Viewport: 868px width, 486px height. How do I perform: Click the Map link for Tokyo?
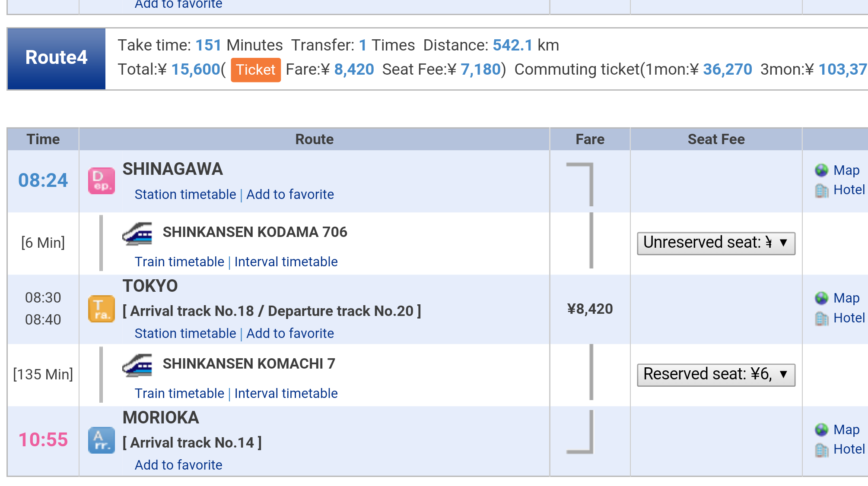point(846,298)
